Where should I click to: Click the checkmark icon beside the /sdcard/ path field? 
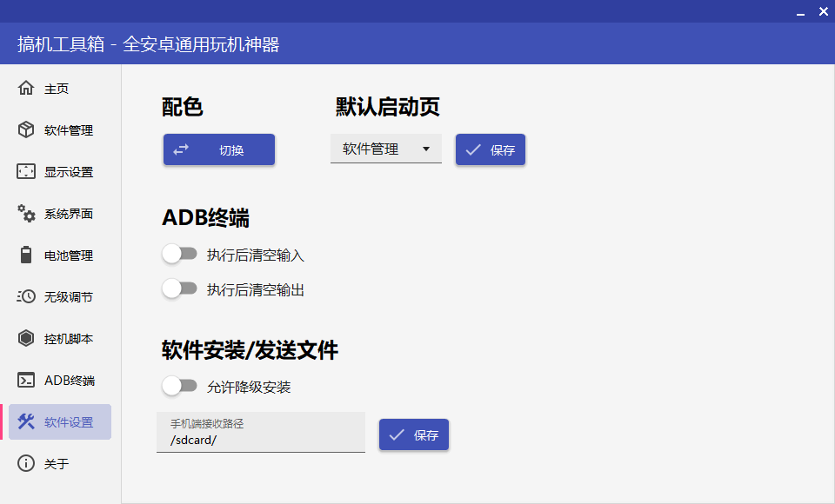[x=397, y=434]
